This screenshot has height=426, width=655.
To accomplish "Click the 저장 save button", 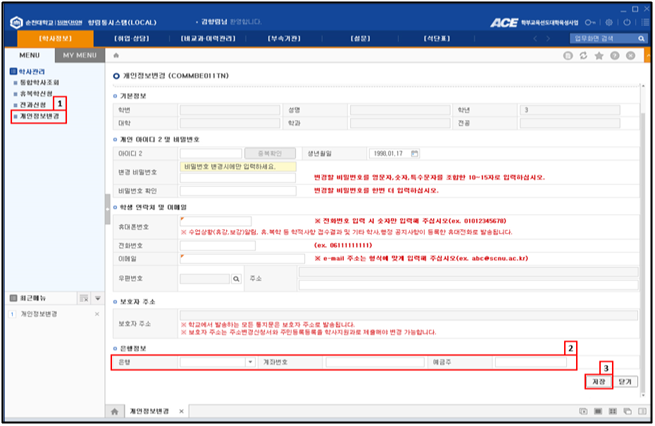I will 597,382.
